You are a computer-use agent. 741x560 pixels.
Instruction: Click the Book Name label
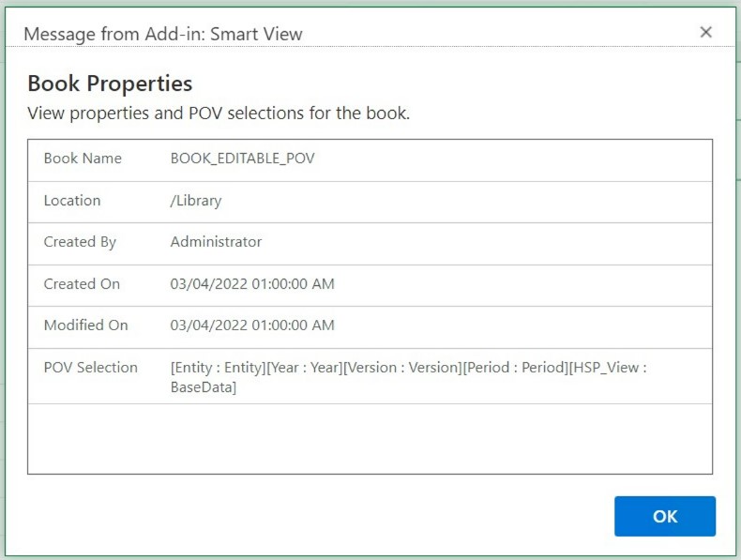coord(83,159)
